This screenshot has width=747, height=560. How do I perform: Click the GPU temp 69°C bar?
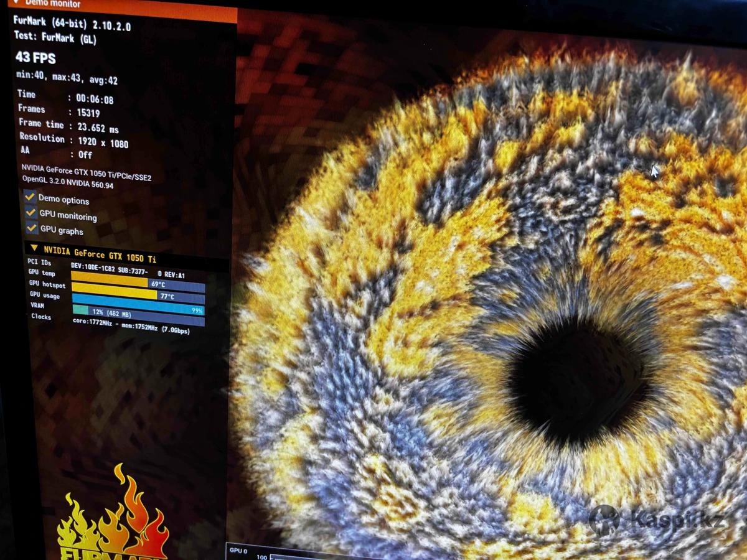138,283
